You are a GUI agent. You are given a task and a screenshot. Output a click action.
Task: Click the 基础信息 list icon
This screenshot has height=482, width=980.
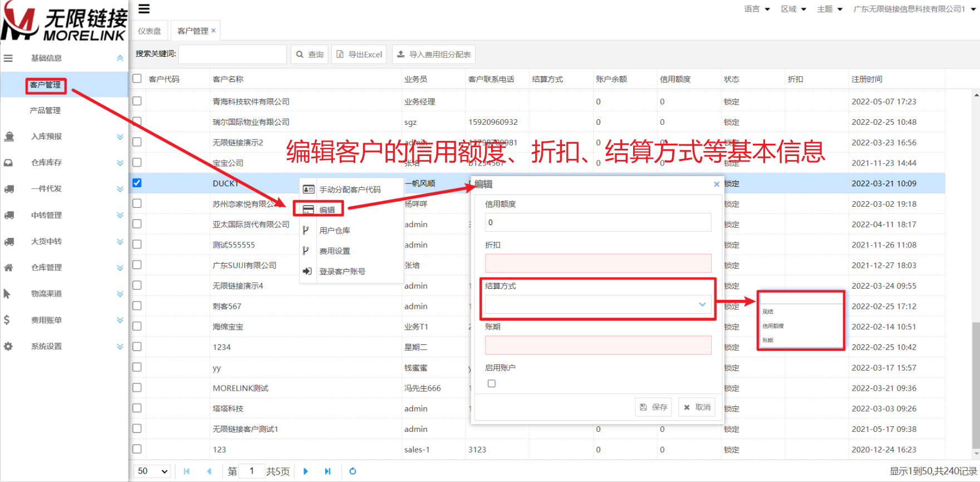pyautogui.click(x=8, y=58)
